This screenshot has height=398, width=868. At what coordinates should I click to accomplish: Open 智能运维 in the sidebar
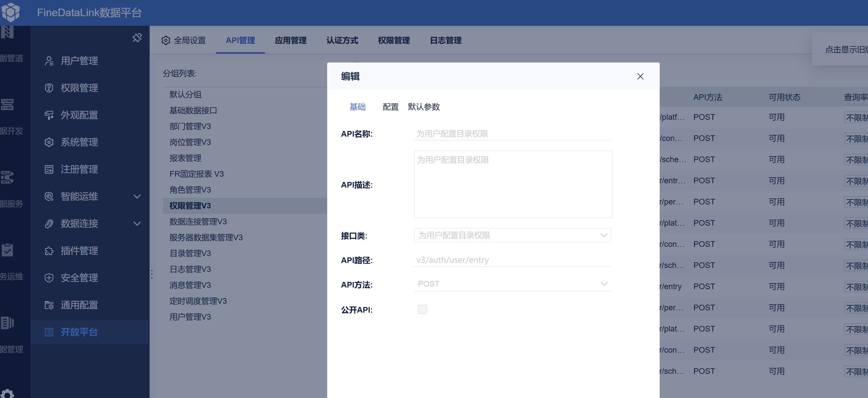[79, 196]
